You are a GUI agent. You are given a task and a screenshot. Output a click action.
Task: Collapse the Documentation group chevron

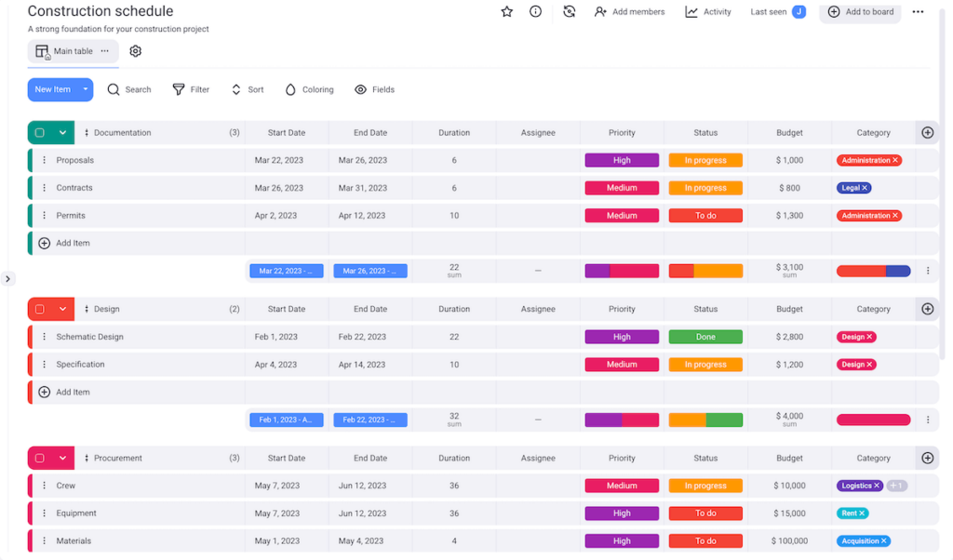pyautogui.click(x=63, y=133)
